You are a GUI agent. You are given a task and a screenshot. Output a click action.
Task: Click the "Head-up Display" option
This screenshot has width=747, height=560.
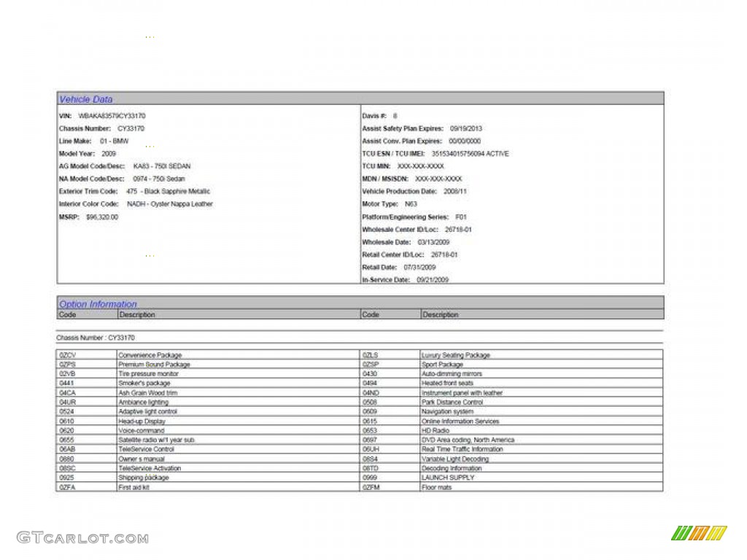[142, 421]
